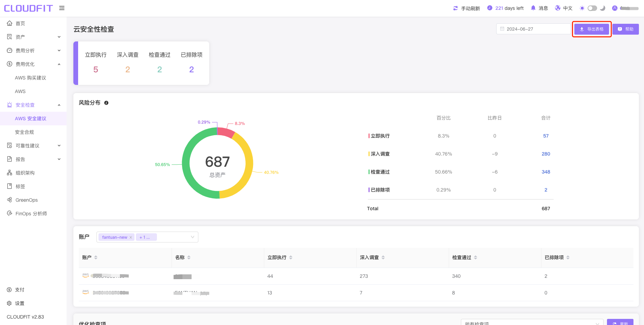Image resolution: width=644 pixels, height=325 pixels.
Task: Open the 348 total link for 检查通过
Action: (546, 172)
